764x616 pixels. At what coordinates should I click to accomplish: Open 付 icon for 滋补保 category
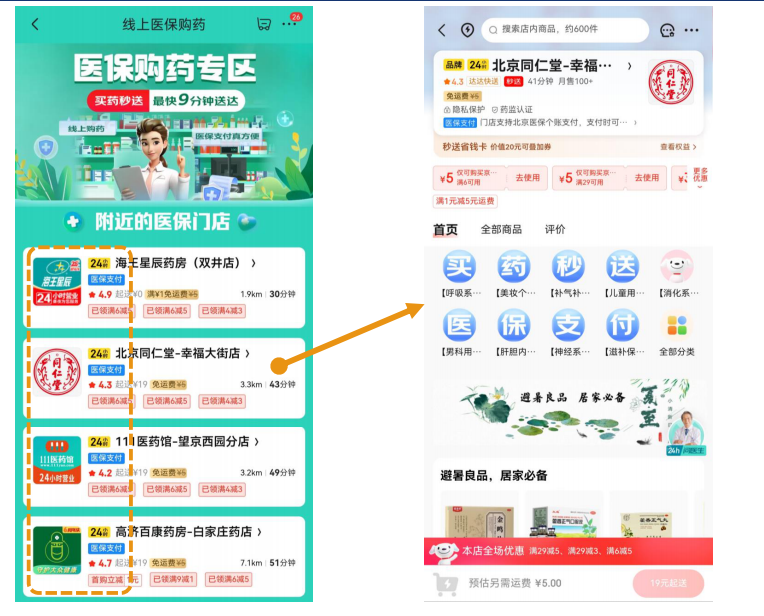pos(623,325)
